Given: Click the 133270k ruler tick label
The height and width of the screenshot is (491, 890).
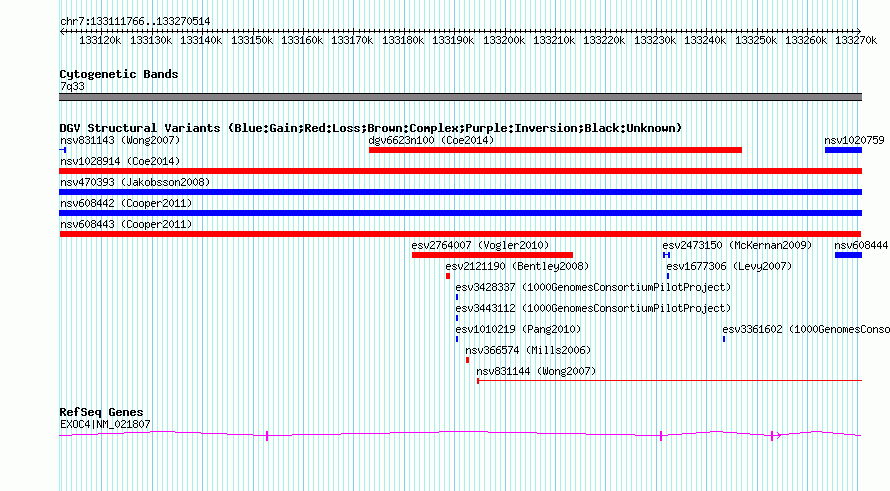Looking at the screenshot, I should coord(856,40).
